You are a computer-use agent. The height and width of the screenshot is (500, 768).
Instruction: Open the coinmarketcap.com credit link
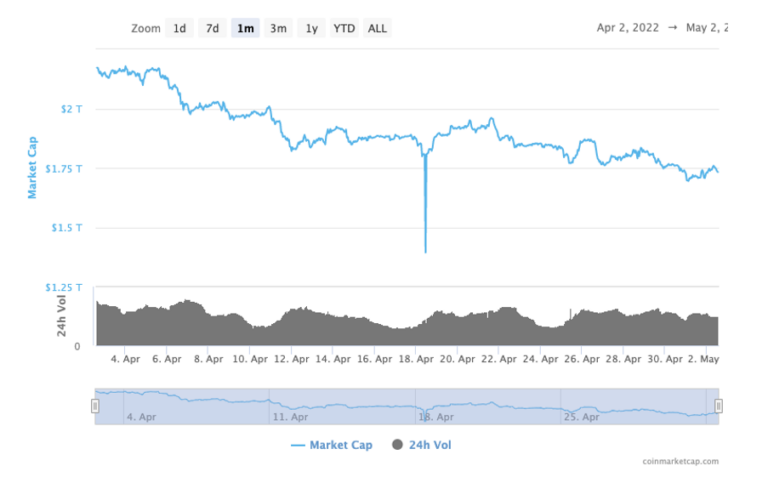click(680, 461)
